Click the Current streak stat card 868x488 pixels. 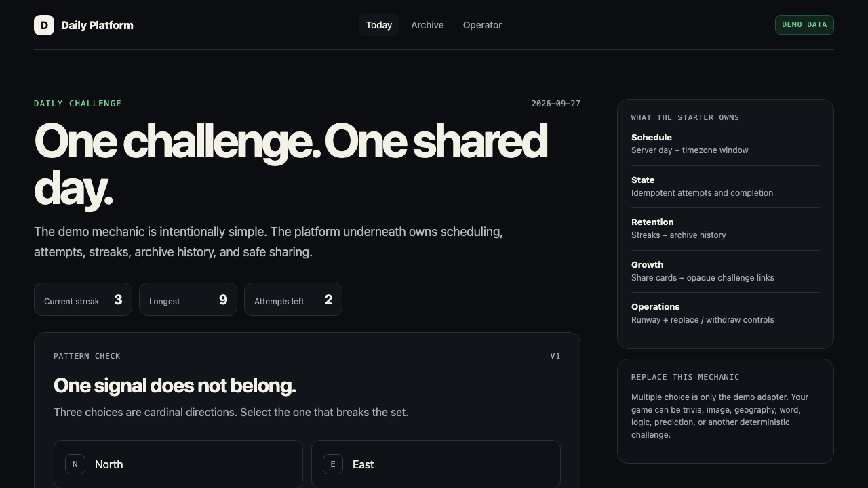pyautogui.click(x=83, y=300)
